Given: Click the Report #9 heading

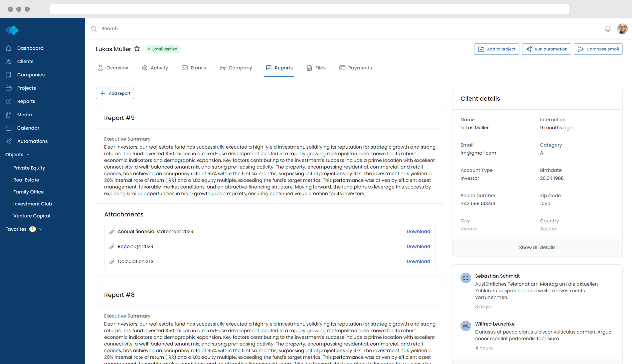Looking at the screenshot, I should pos(119,118).
